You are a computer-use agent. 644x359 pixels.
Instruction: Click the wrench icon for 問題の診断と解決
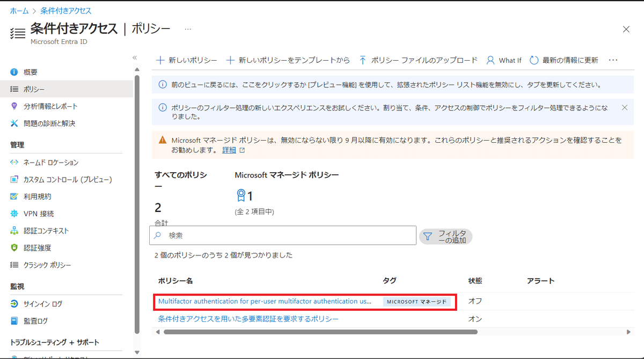pos(14,123)
